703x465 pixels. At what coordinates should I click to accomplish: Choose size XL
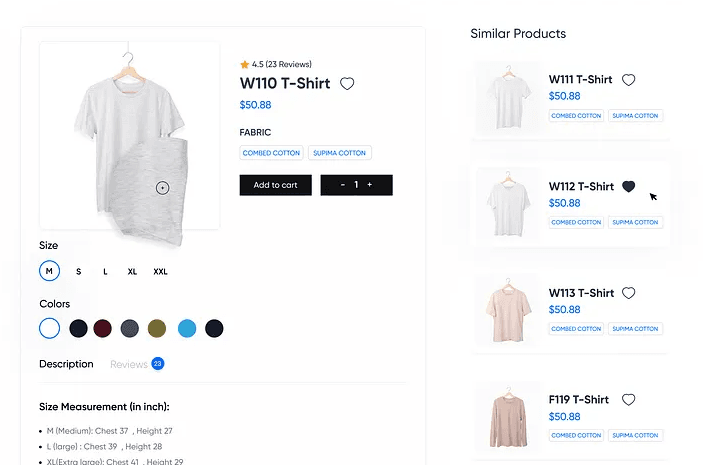[132, 271]
